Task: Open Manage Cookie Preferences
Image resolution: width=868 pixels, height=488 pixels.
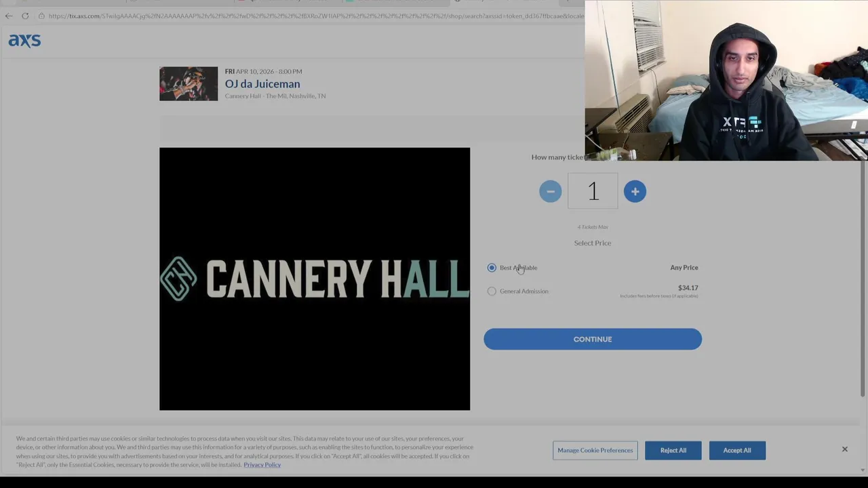Action: pos(595,450)
